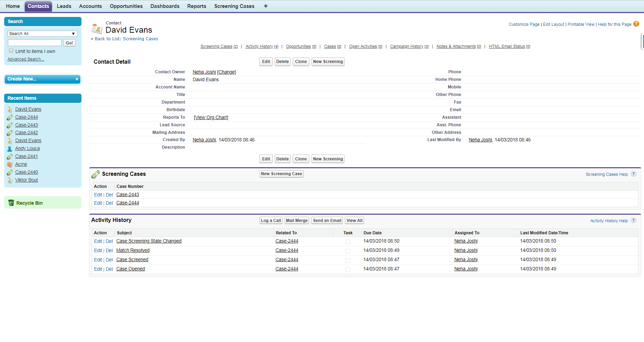Image resolution: width=644 pixels, height=342 pixels.
Task: Click the case icon next to Case-2443 in Recent Items
Action: click(x=9, y=125)
